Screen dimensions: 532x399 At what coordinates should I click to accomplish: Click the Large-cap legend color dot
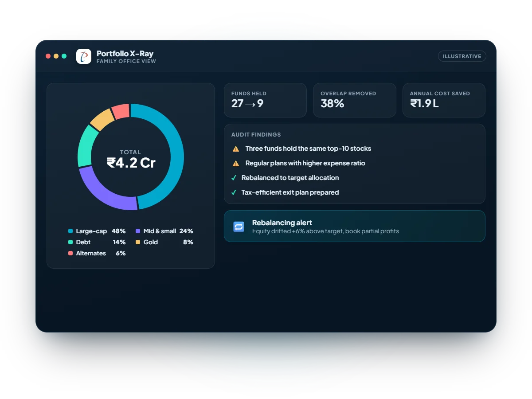70,231
